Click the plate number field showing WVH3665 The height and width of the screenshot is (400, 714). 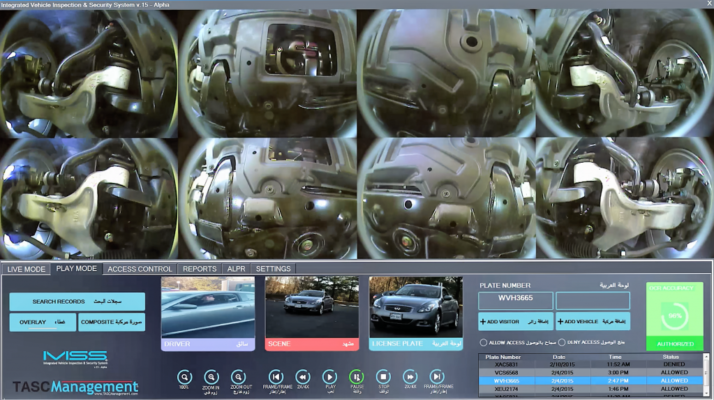click(x=515, y=301)
